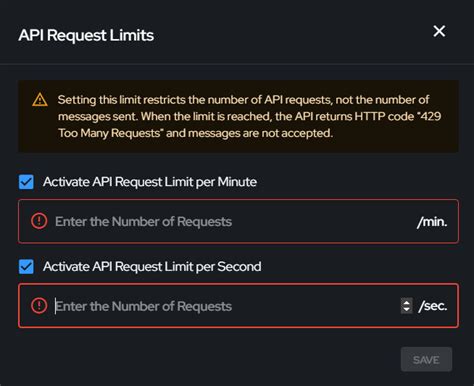Click the yellow warning triangle icon
Viewport: 474px width, 386px height.
click(x=40, y=100)
